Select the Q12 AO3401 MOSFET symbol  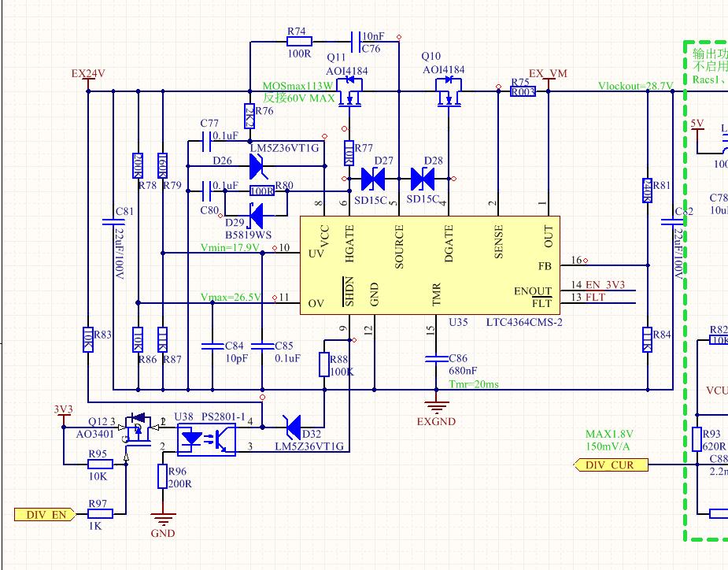pyautogui.click(x=139, y=431)
